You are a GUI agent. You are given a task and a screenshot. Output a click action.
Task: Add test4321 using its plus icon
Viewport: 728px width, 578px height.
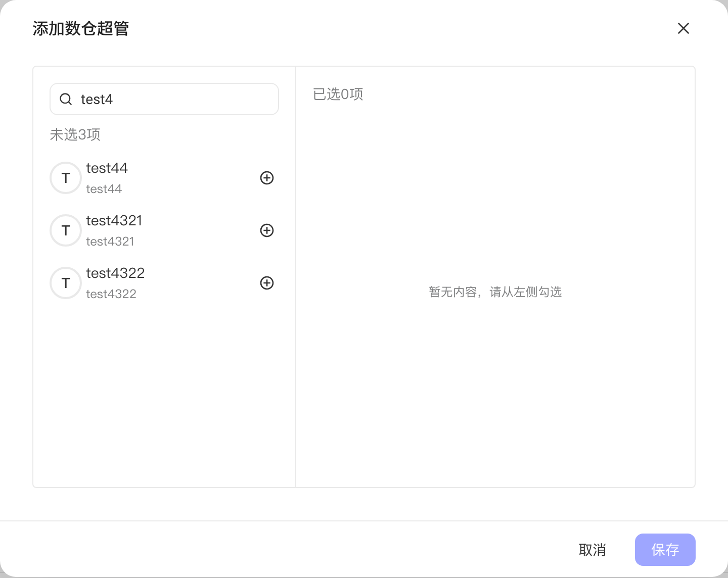[x=267, y=230]
